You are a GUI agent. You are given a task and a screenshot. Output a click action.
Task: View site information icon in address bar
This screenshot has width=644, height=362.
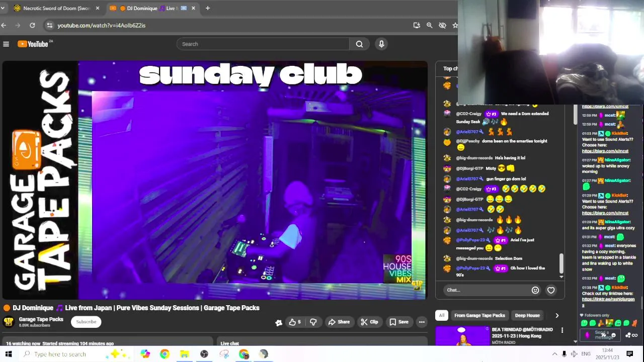[49, 25]
